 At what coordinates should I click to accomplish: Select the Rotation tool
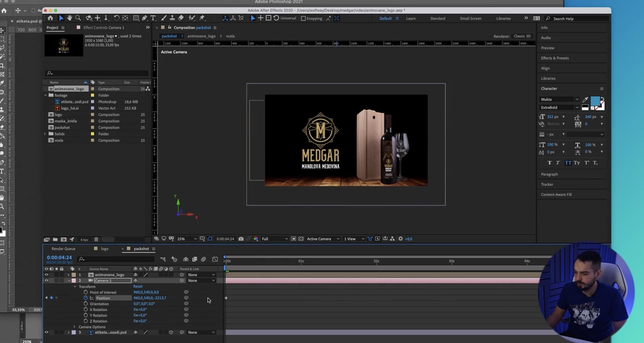116,18
